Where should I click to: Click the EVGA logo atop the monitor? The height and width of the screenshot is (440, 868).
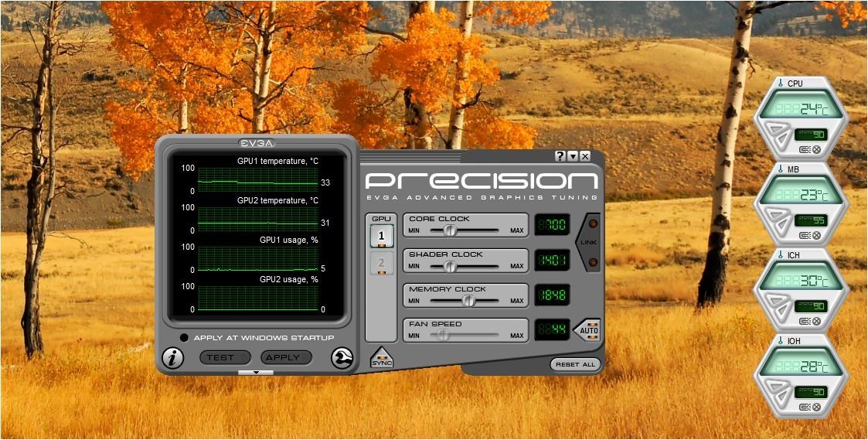(257, 143)
